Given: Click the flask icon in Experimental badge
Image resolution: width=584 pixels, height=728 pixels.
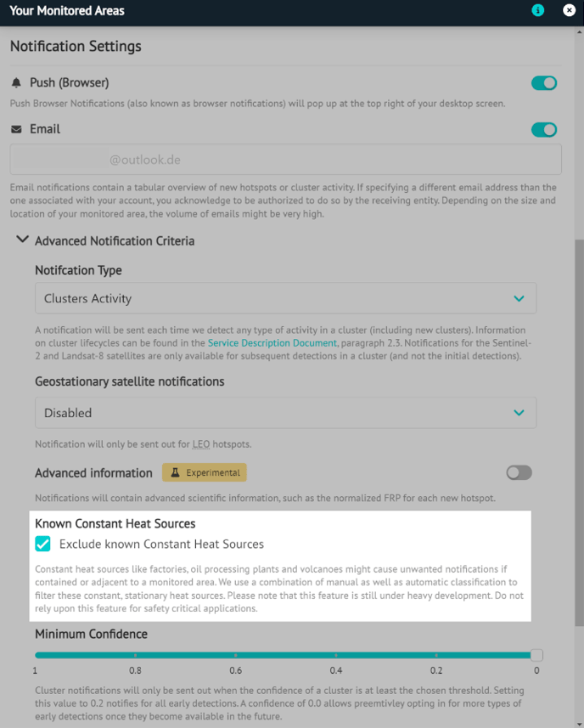Looking at the screenshot, I should pyautogui.click(x=175, y=472).
